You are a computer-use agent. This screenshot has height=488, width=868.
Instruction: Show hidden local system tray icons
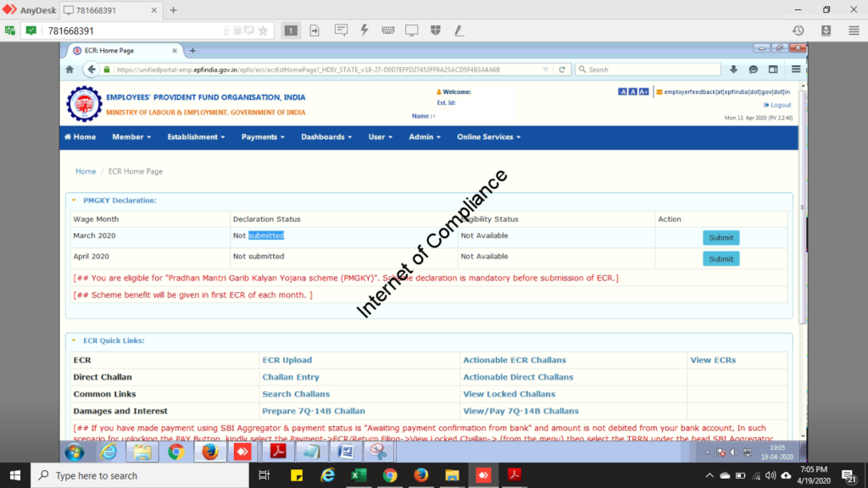(709, 475)
